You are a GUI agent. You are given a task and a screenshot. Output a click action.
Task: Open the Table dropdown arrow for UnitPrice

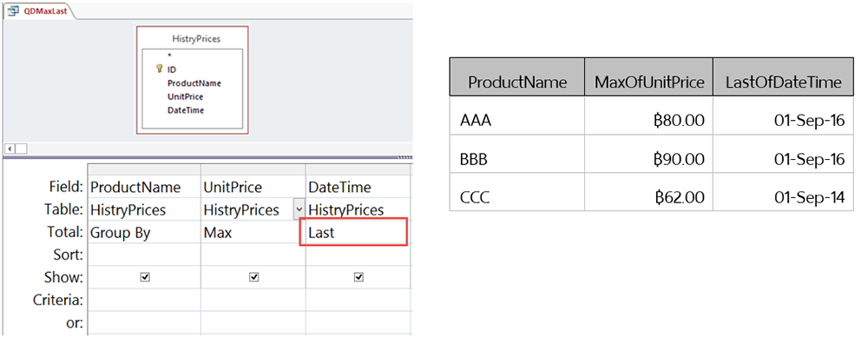tap(299, 210)
